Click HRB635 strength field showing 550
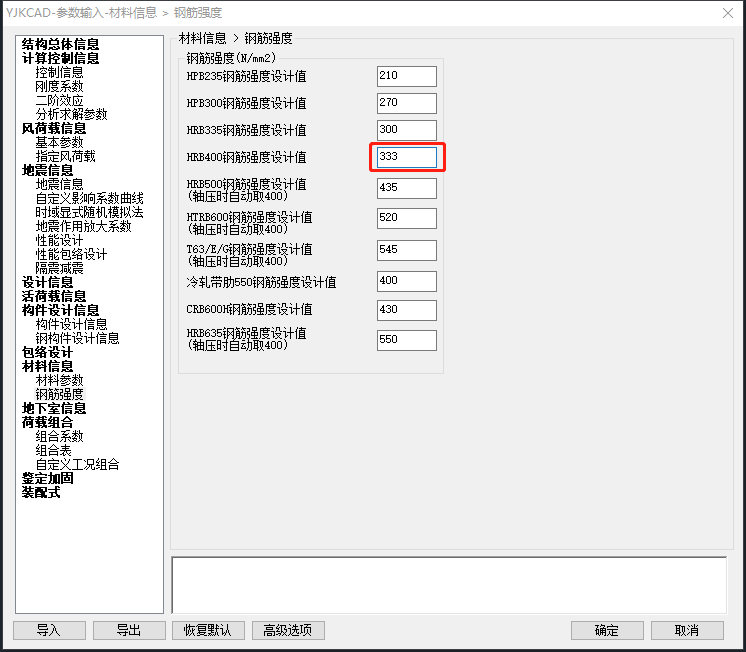746x652 pixels. pos(407,340)
